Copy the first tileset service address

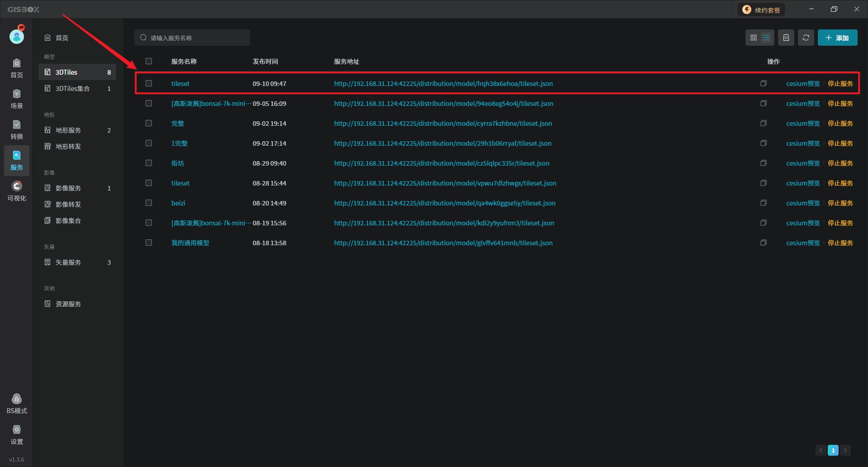pyautogui.click(x=764, y=84)
